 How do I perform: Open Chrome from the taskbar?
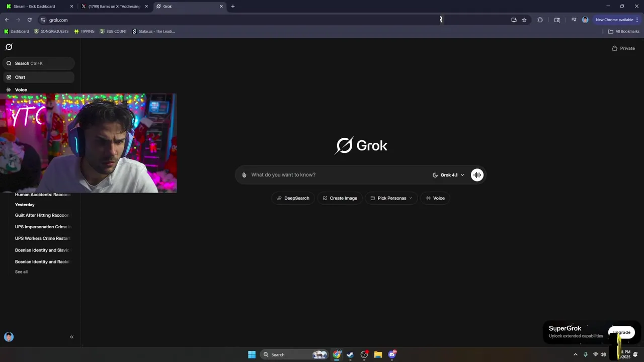click(x=337, y=354)
